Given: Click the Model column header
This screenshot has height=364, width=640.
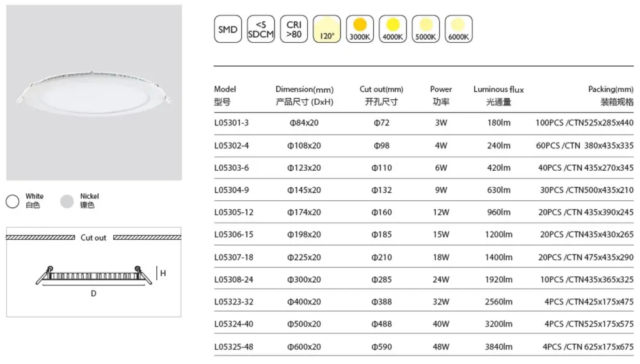Looking at the screenshot, I should pyautogui.click(x=225, y=95).
